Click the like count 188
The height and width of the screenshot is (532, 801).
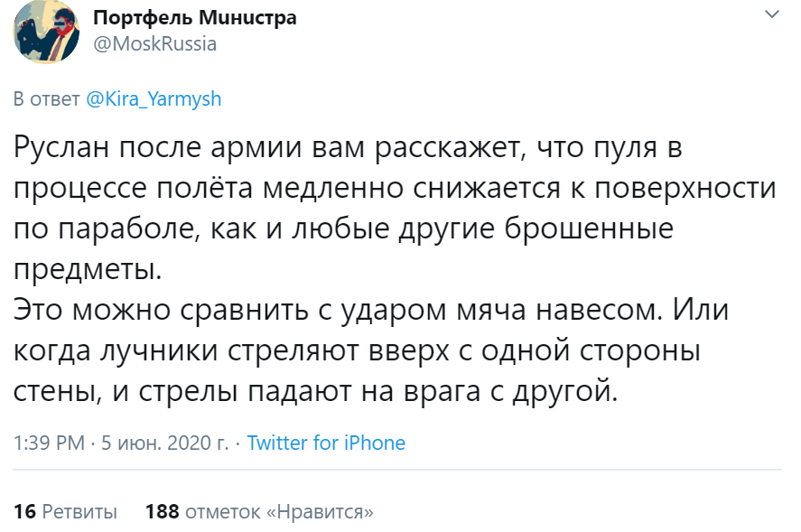[x=163, y=512]
